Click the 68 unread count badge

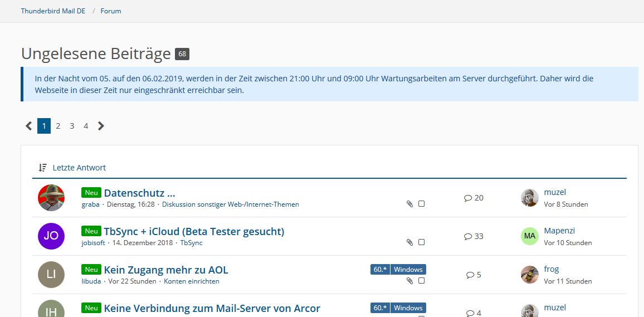[x=182, y=54]
